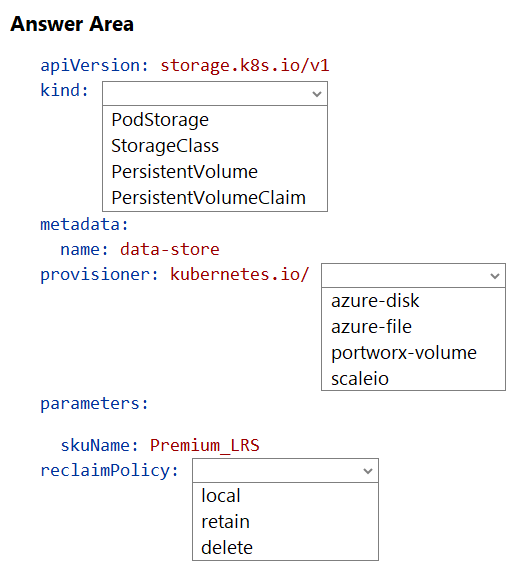Click the empty reclaimPolicy combo box field
This screenshot has height=566, width=511.
(x=285, y=471)
